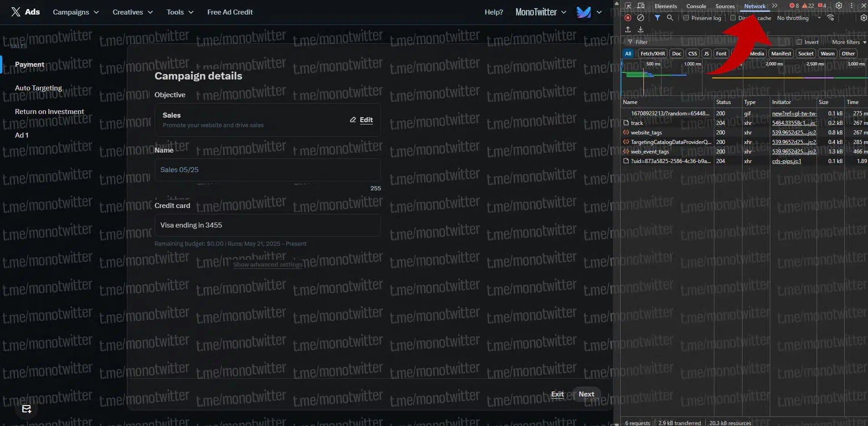Open the compose message icon at bottom left

27,409
